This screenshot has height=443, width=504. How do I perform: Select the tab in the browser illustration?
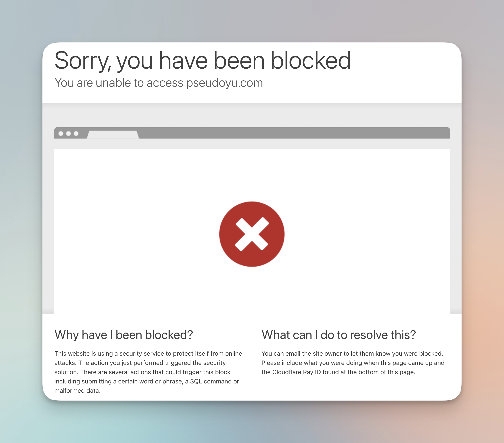pos(113,135)
